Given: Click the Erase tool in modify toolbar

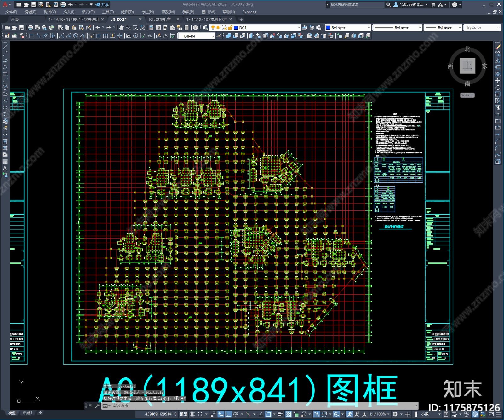Looking at the screenshot, I should (x=498, y=47).
